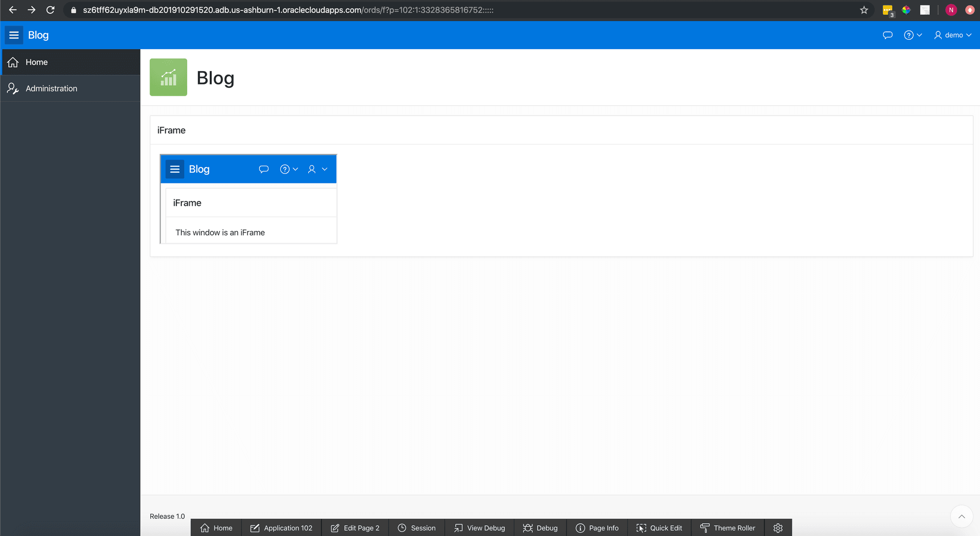Open Page Info in the developer toolbar

click(597, 528)
